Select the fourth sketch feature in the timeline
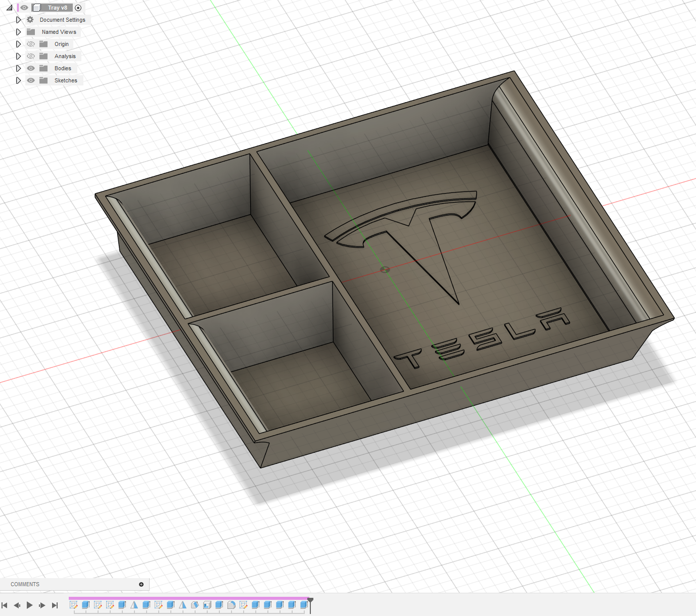 click(159, 605)
